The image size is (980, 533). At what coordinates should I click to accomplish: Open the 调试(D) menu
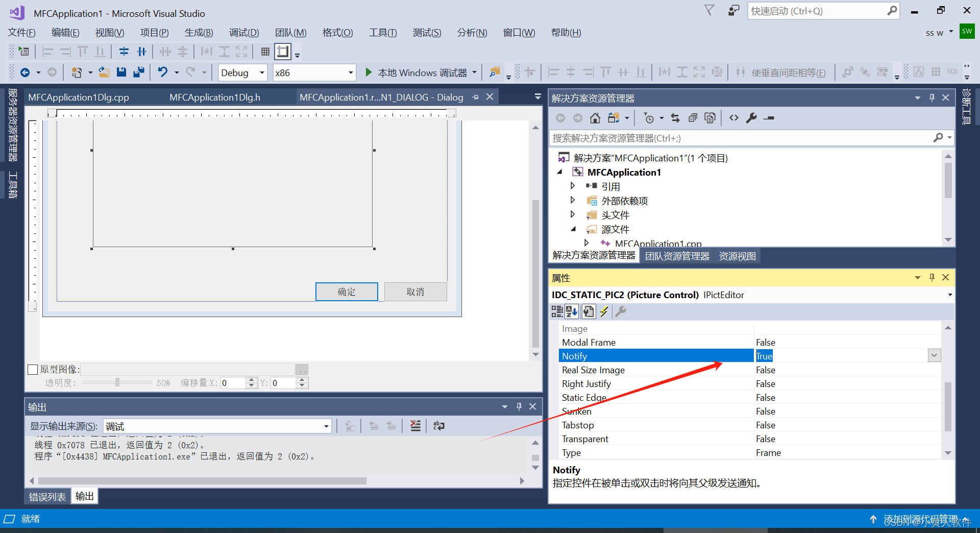tap(244, 33)
